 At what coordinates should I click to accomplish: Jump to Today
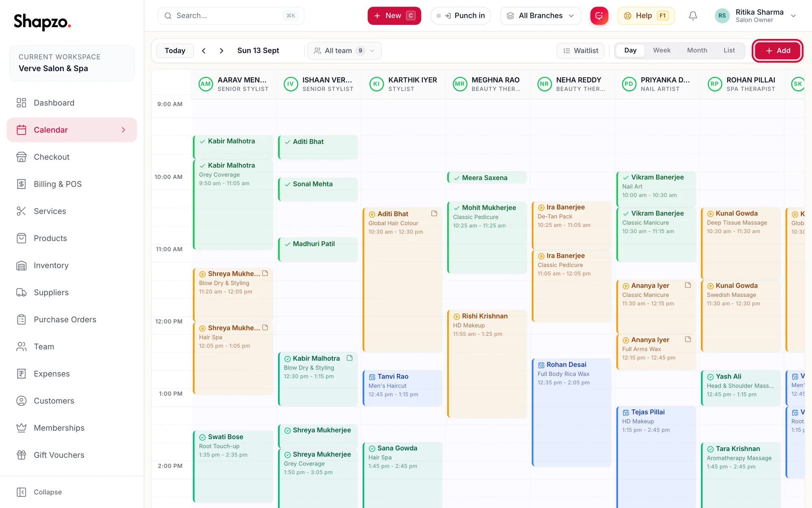point(175,51)
